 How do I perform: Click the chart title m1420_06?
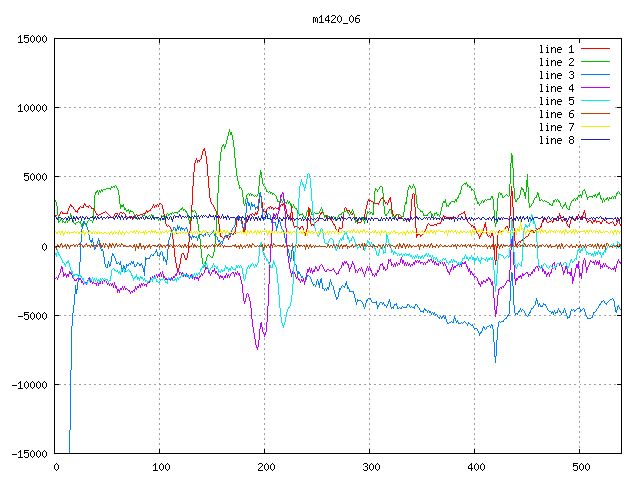337,19
